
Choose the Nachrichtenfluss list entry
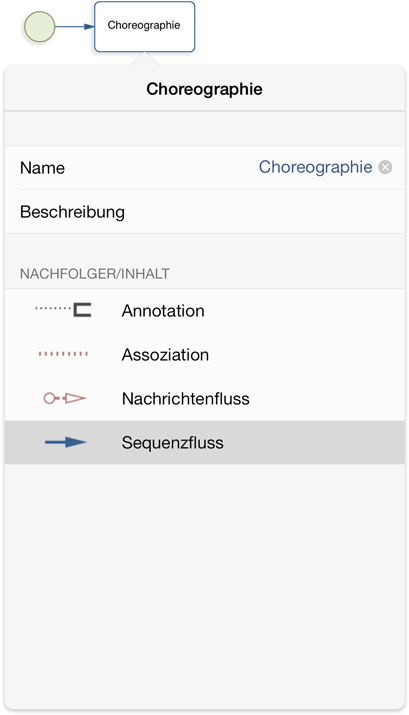pos(205,399)
